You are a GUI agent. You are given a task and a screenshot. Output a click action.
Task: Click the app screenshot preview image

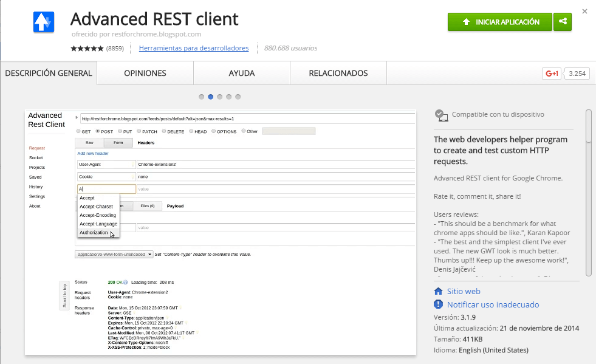221,232
